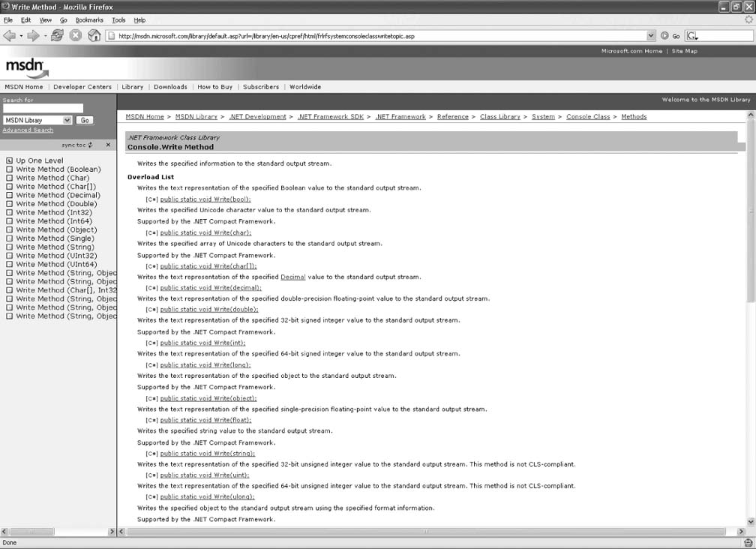
Task: Select the Write Method (Boolean) box icon
Action: tap(10, 169)
